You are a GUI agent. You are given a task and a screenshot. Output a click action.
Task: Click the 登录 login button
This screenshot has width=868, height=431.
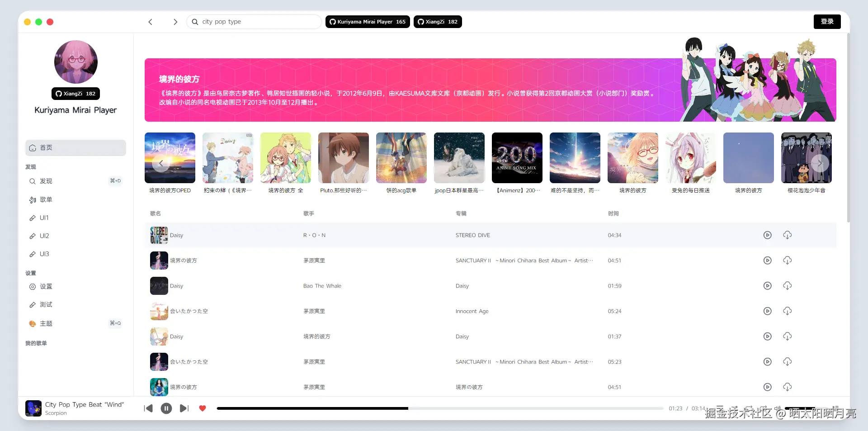coord(827,22)
